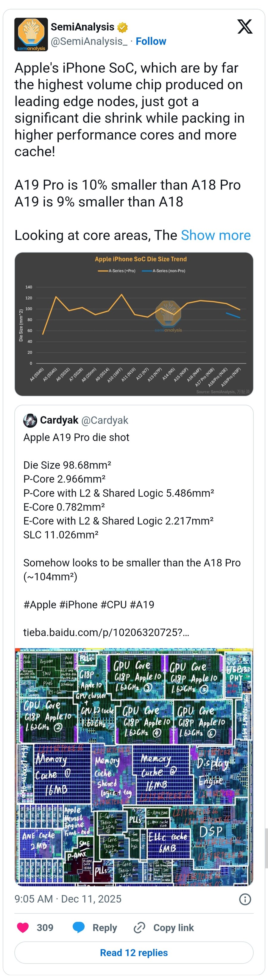The image size is (268, 980).
Task: Like the post with the heart icon
Action: (23, 928)
